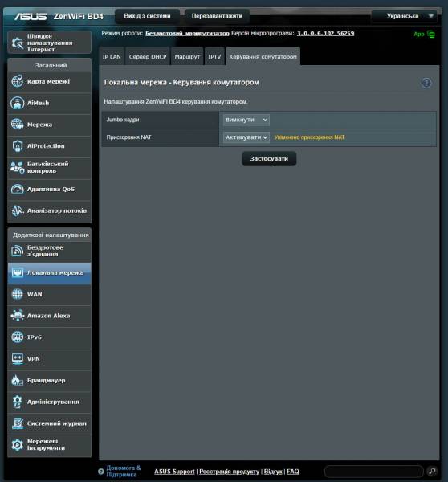The image size is (448, 482).
Task: Click the AiMesh sidebar icon
Action: click(x=17, y=103)
